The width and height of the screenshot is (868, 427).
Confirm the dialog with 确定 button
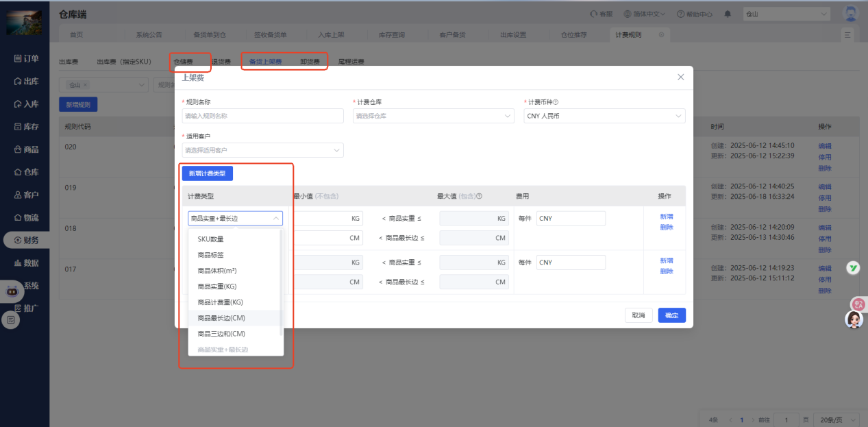(671, 315)
